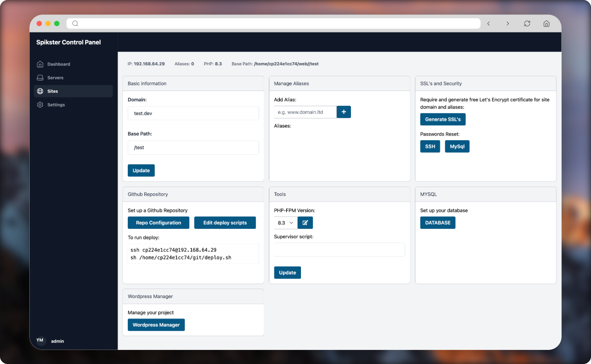
Task: Click the Domain field containing test.dev
Action: point(193,113)
